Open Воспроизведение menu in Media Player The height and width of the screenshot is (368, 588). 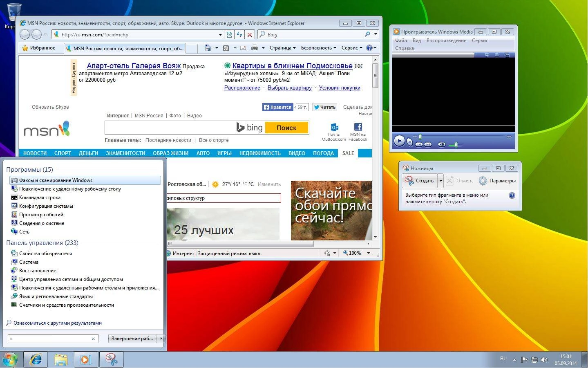446,40
